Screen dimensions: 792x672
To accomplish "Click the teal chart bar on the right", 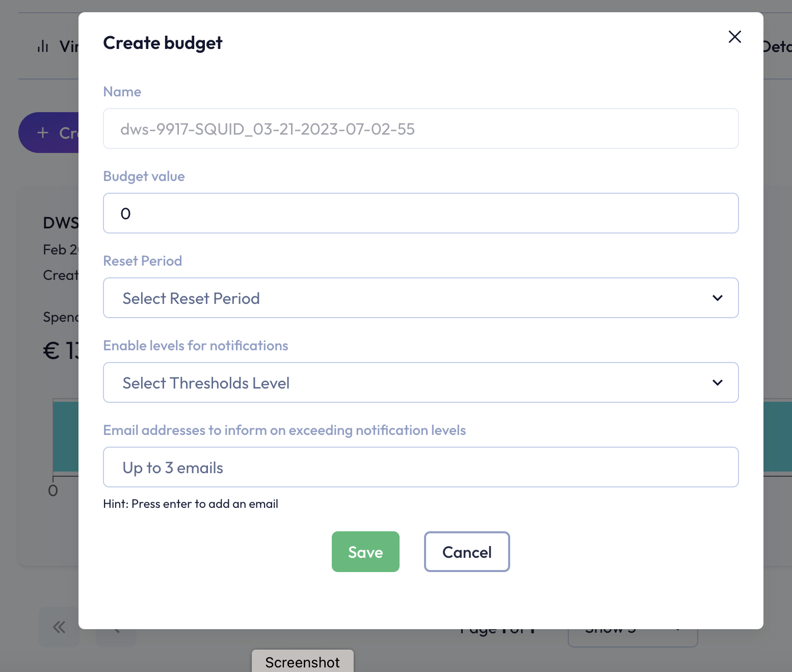I will tap(777, 436).
